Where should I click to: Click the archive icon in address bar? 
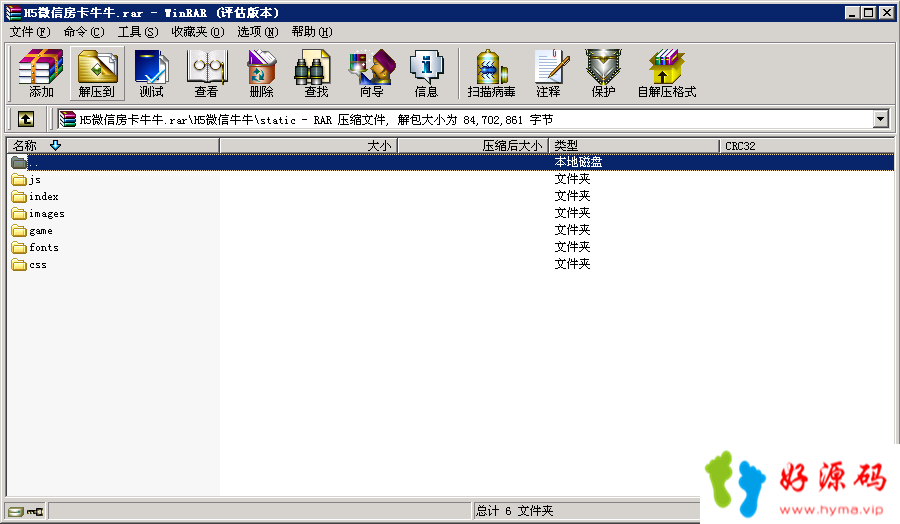[67, 119]
